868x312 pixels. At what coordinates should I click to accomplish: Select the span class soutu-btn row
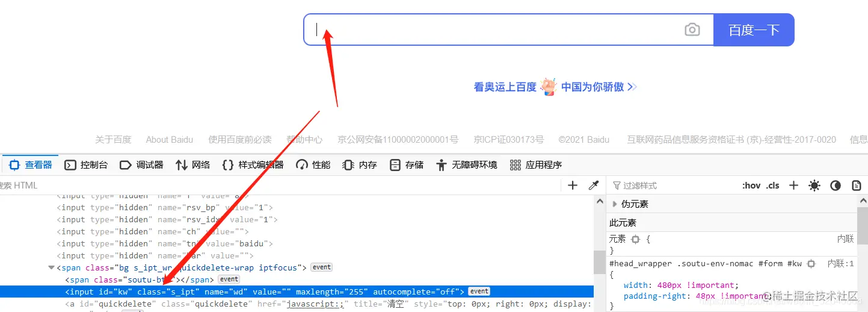(297, 279)
